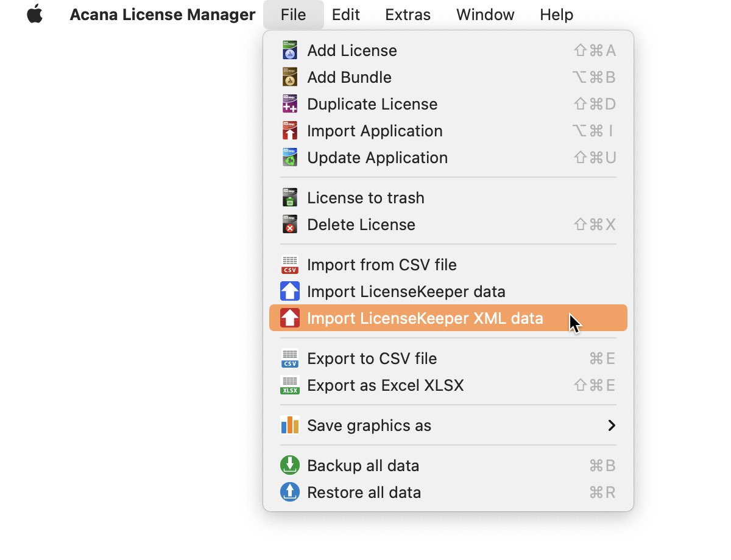Open the Acana License Manager app menu

click(x=163, y=15)
